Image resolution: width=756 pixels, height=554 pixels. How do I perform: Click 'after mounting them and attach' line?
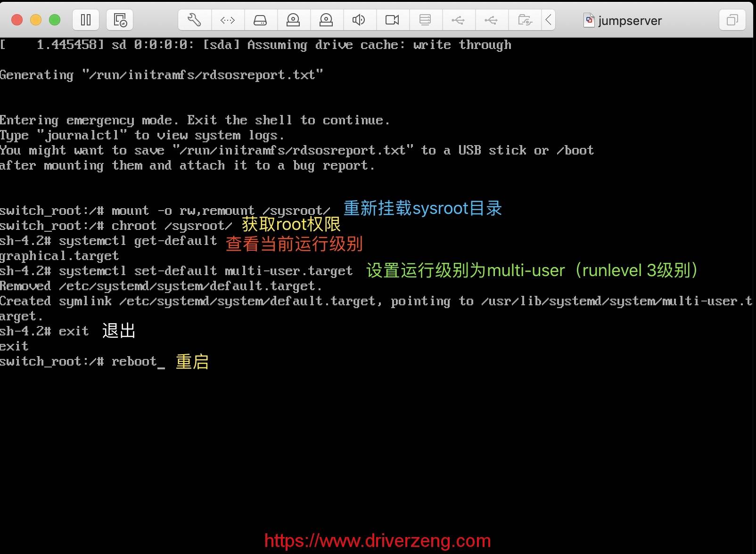[x=188, y=165]
